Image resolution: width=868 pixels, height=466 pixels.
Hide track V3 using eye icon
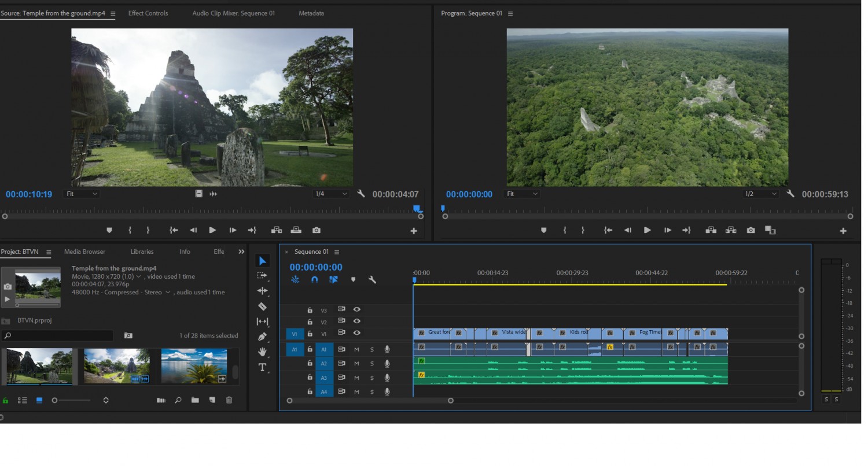click(x=357, y=309)
